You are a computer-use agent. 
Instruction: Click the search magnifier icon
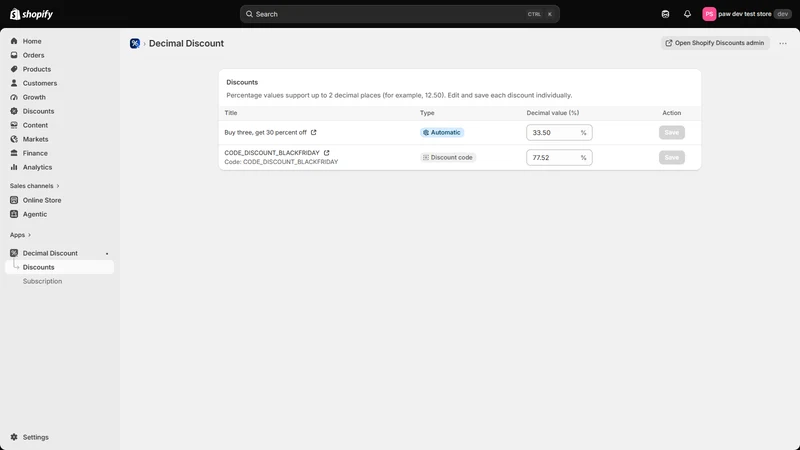(249, 14)
